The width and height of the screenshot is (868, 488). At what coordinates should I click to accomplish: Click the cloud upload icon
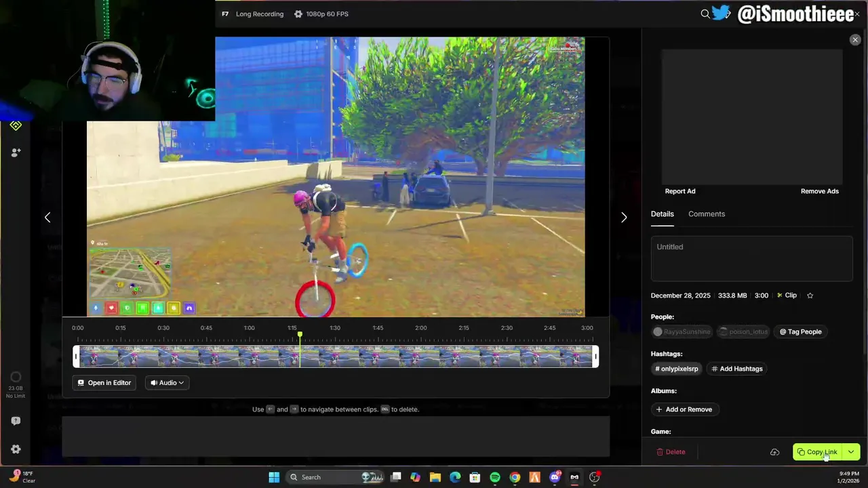(774, 452)
